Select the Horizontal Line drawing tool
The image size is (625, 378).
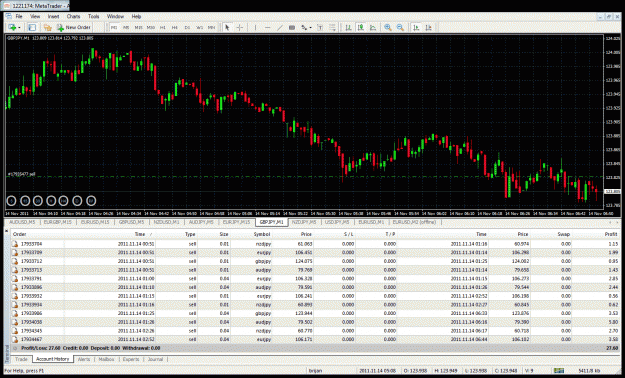pos(267,28)
